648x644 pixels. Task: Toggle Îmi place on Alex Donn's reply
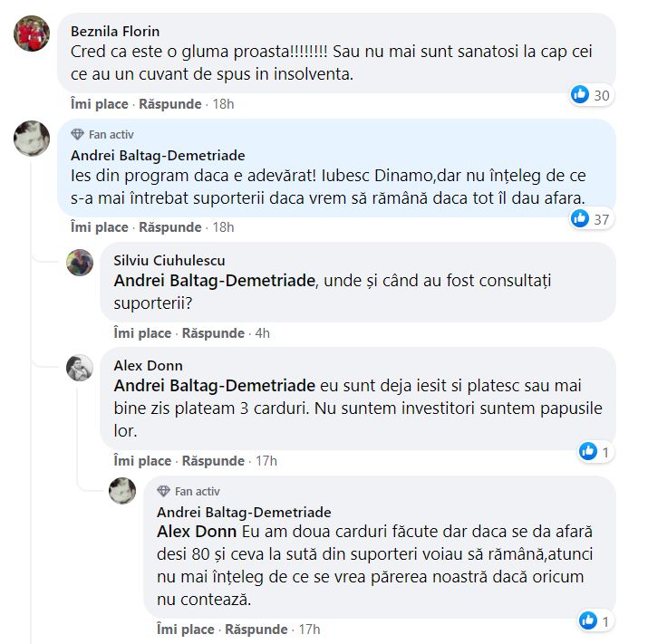(142, 461)
